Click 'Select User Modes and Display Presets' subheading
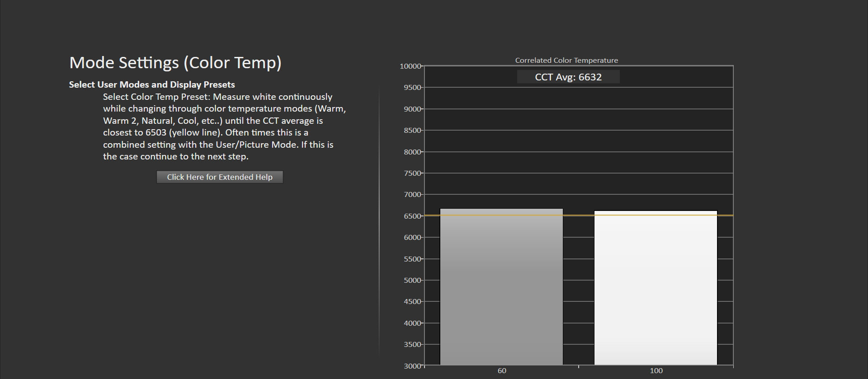Viewport: 868px width, 379px height. click(x=152, y=84)
